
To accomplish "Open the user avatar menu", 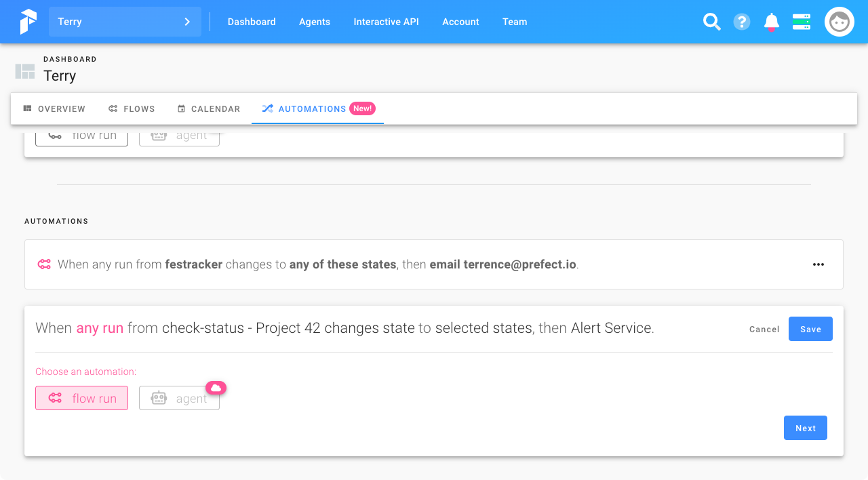I will coord(839,22).
